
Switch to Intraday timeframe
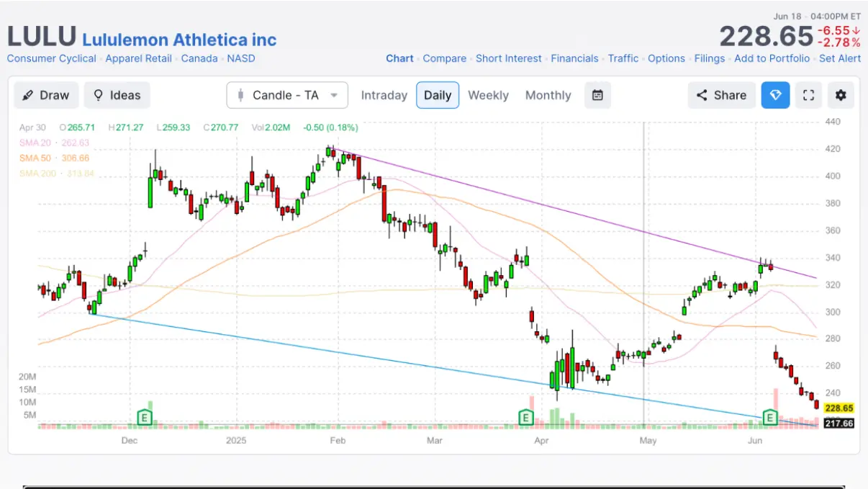point(384,95)
